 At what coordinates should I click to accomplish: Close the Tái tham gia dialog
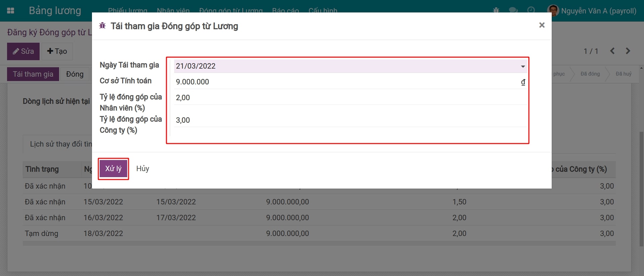point(542,25)
